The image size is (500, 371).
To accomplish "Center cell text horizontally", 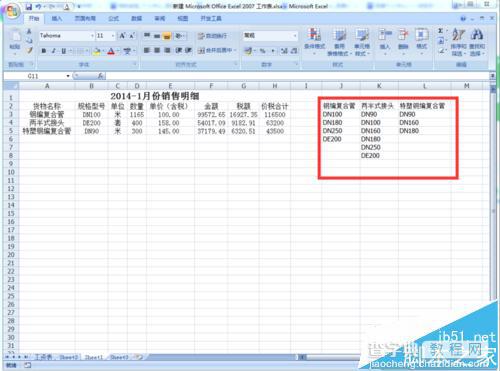I will [157, 50].
